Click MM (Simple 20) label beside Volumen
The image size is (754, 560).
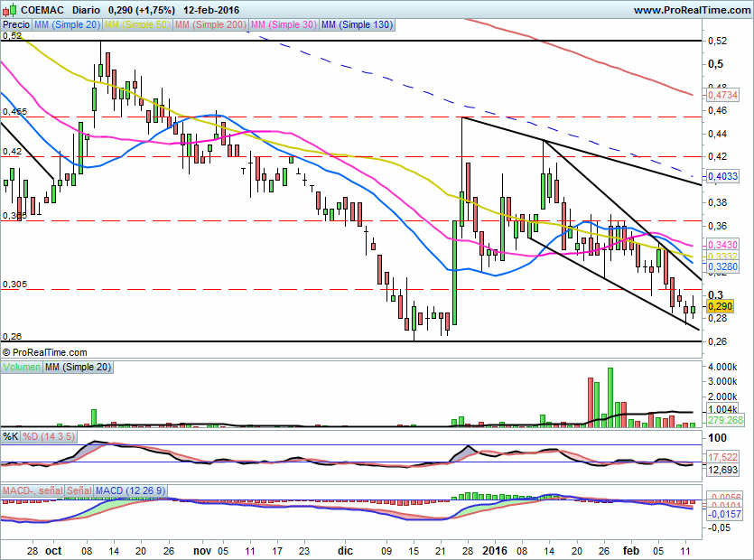(78, 367)
